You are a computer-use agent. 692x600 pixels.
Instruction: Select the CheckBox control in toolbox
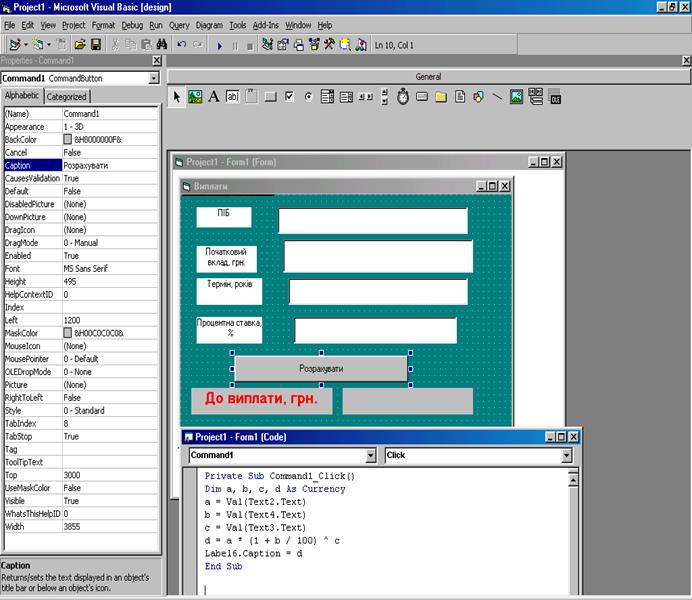[289, 97]
